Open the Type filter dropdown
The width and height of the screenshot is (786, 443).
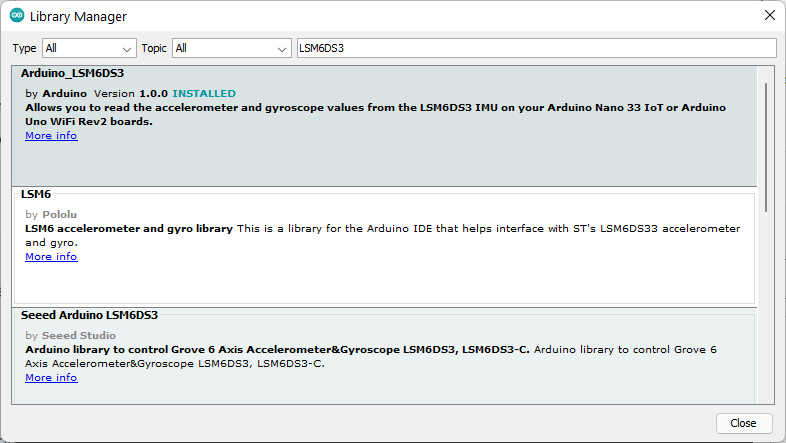click(89, 48)
